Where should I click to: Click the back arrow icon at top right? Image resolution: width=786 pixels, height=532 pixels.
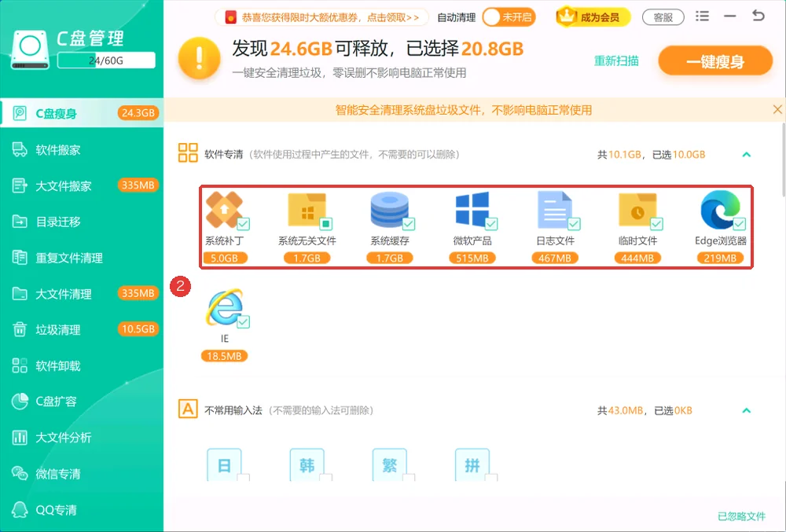point(758,16)
